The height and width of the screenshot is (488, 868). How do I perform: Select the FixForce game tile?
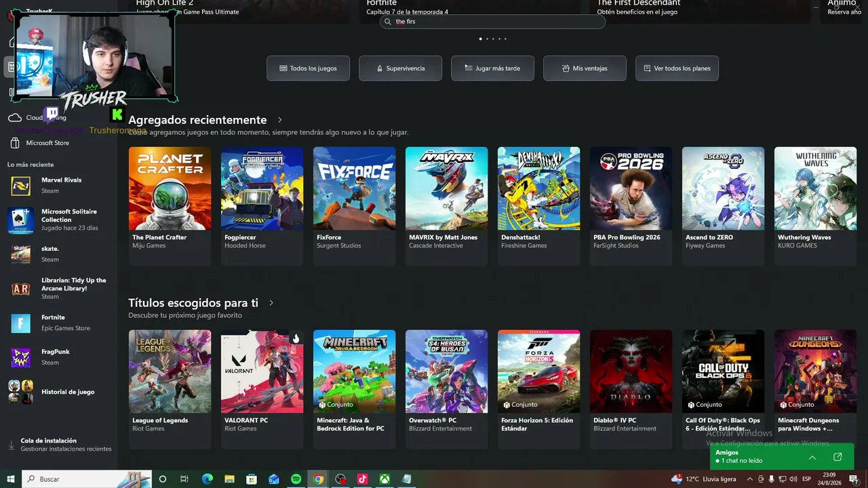point(354,206)
